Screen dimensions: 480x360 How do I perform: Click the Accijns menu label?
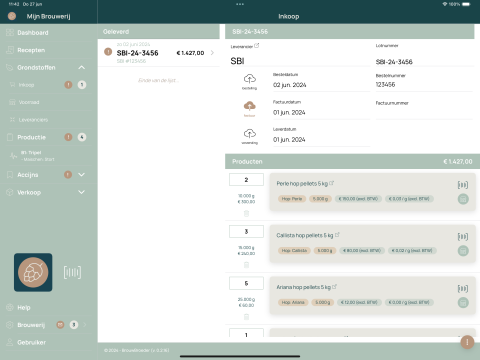coord(28,175)
